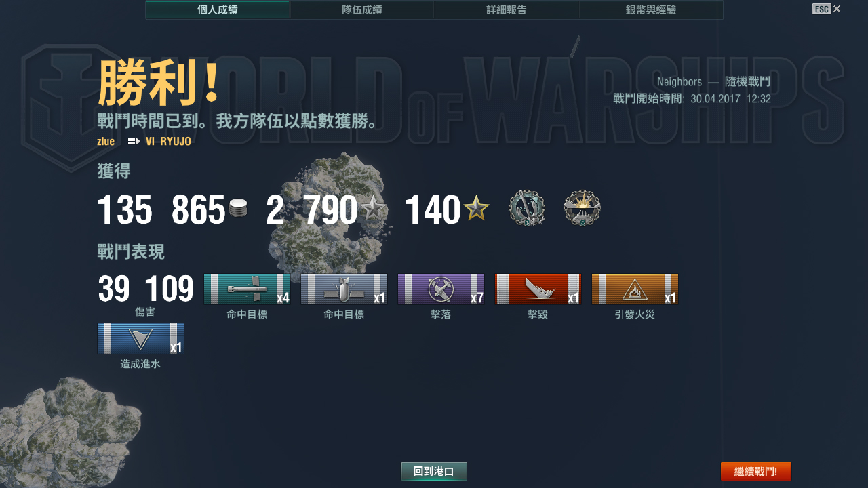The image size is (868, 488).
Task: Click the VI RYUJO ship name
Action: point(168,142)
